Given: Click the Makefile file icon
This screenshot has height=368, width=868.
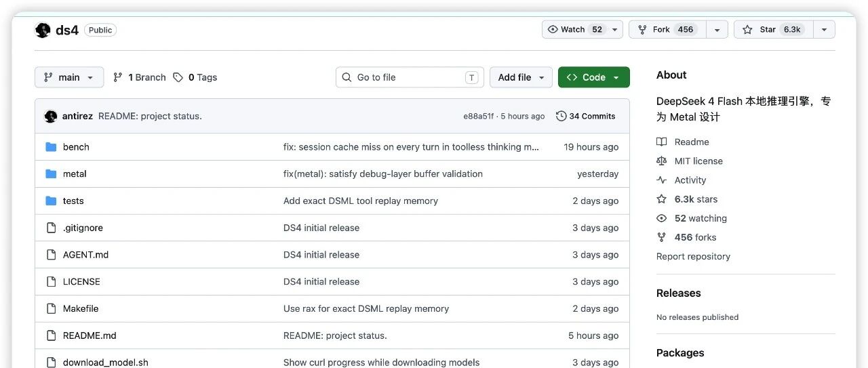Looking at the screenshot, I should [51, 308].
